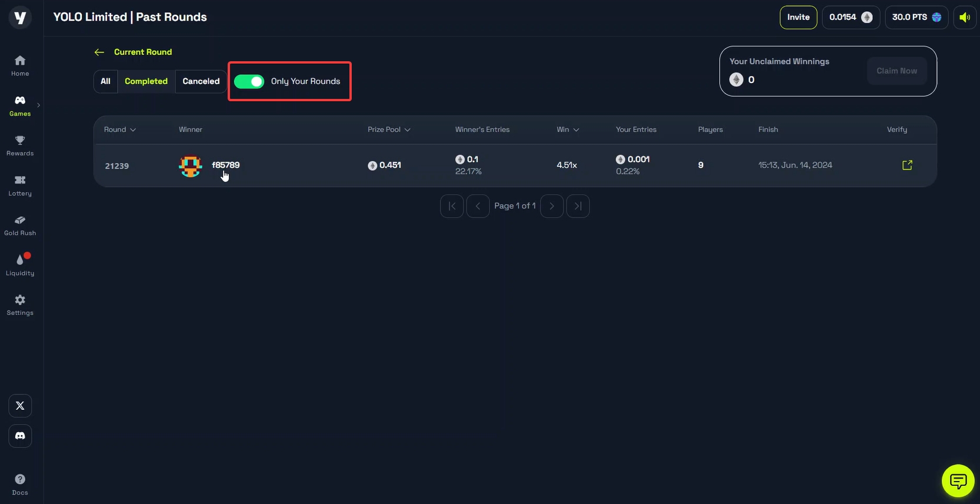Open the Gold Rush game
The image size is (980, 504).
(x=20, y=225)
